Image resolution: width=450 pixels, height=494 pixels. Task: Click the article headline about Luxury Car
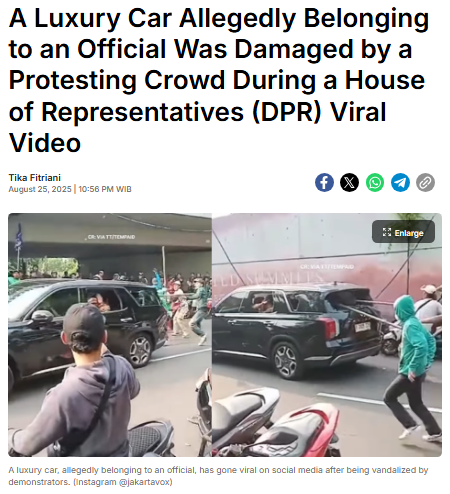[x=219, y=80]
